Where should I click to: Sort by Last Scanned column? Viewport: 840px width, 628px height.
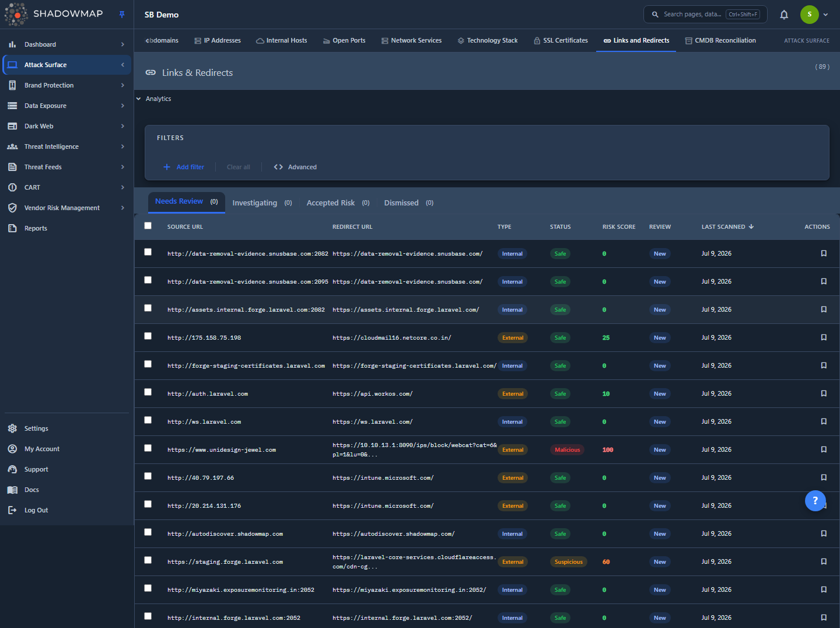(727, 226)
